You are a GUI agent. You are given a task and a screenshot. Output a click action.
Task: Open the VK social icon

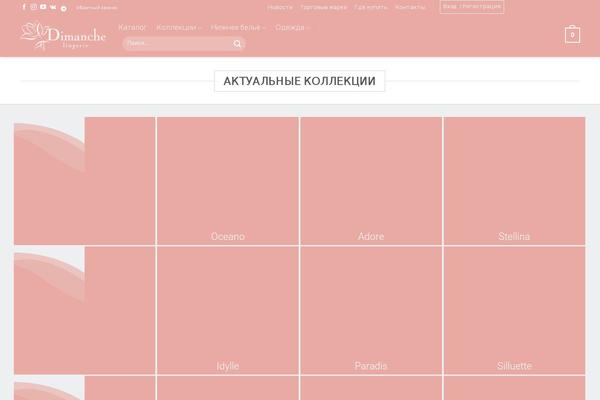53,7
